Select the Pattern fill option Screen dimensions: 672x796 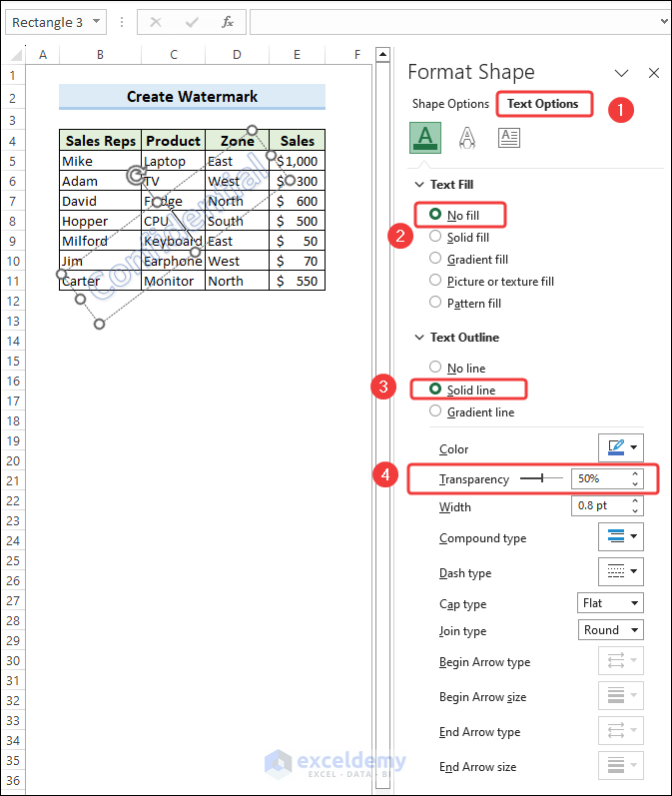(x=464, y=303)
